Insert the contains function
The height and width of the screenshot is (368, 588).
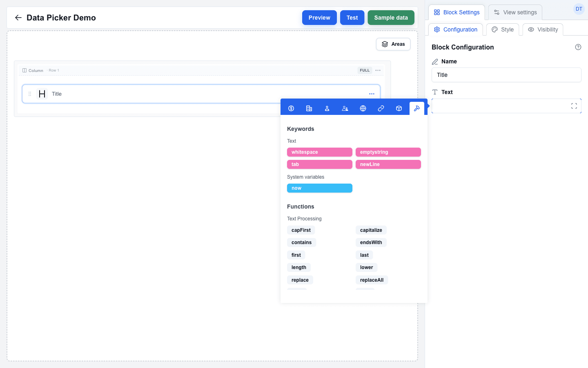coord(301,242)
